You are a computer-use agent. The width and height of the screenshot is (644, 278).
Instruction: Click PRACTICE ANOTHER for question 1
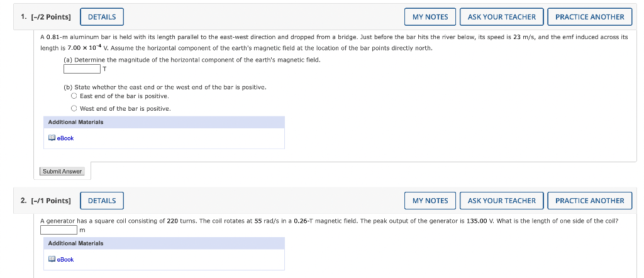(x=589, y=17)
